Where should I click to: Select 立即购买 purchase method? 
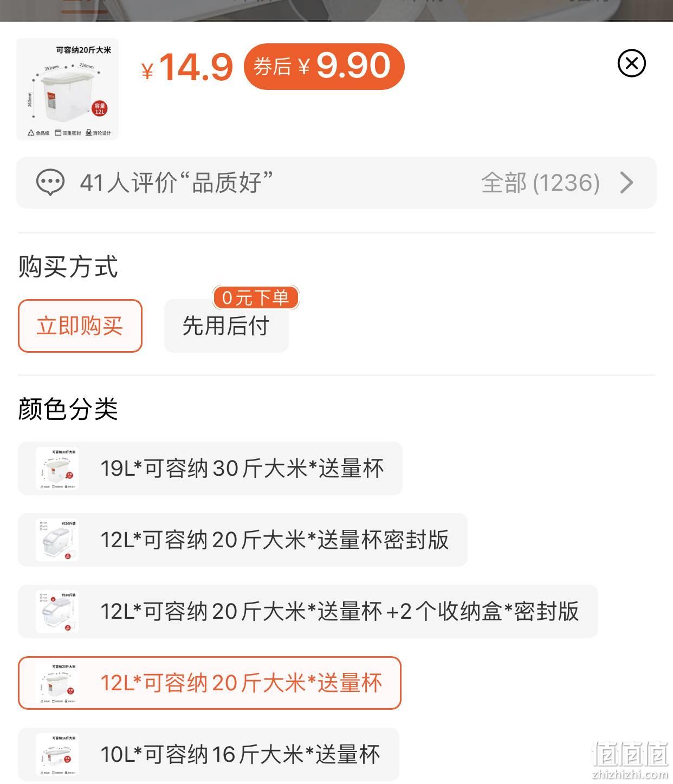click(x=80, y=326)
